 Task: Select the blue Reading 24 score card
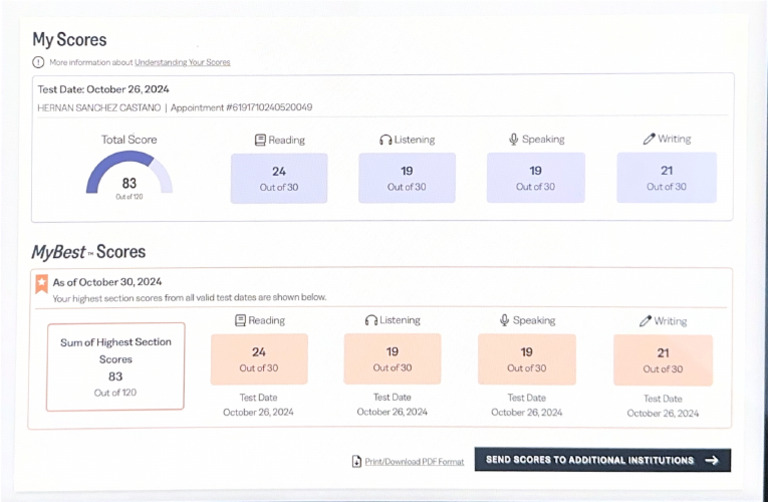point(279,178)
